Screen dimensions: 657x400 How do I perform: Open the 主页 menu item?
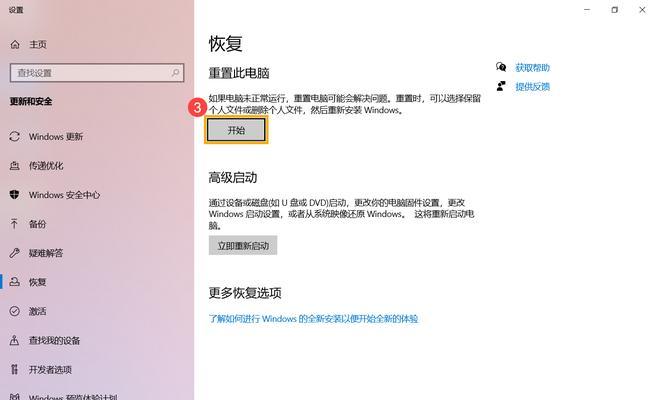[38, 44]
